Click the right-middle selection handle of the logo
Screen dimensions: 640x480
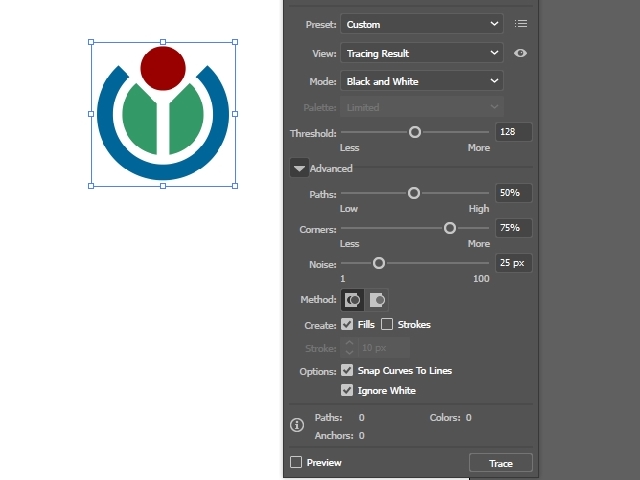point(235,114)
